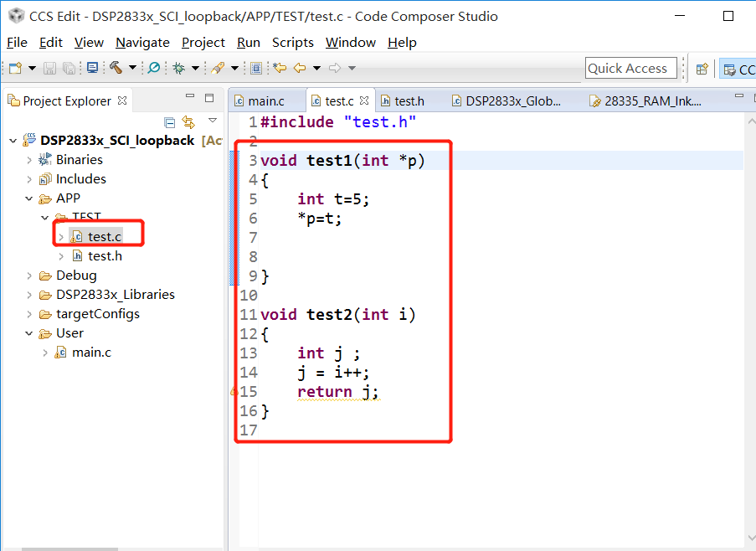Start debugging with the green bug icon
Viewport: 756px width, 551px height.
click(179, 68)
